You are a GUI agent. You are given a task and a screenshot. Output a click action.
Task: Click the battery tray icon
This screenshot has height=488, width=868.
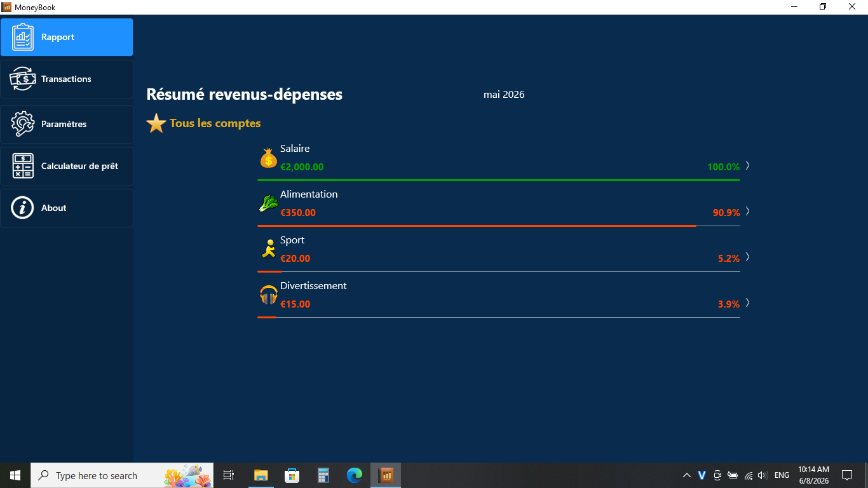click(733, 475)
